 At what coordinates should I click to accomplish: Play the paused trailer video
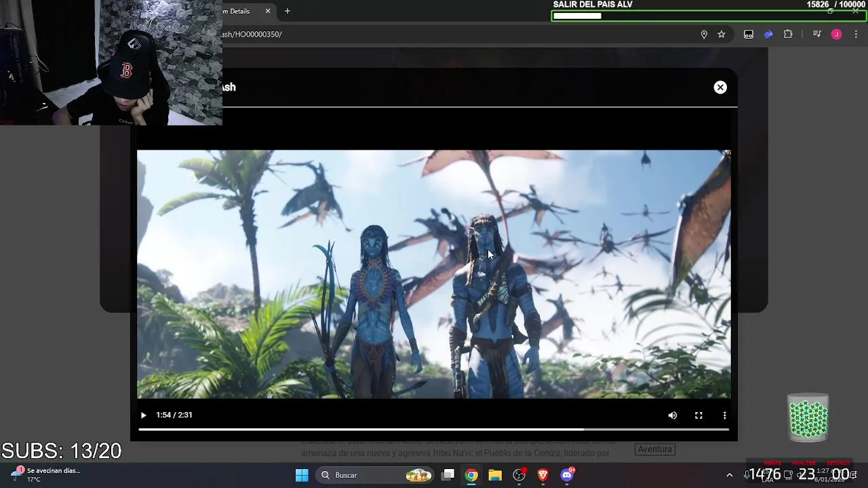(143, 415)
